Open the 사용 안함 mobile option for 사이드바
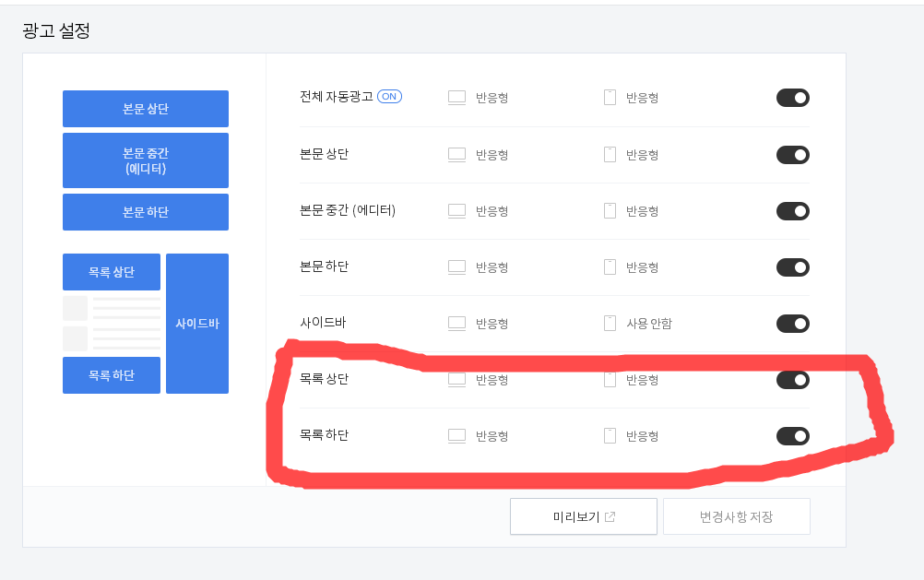The height and width of the screenshot is (580, 924). click(x=649, y=324)
